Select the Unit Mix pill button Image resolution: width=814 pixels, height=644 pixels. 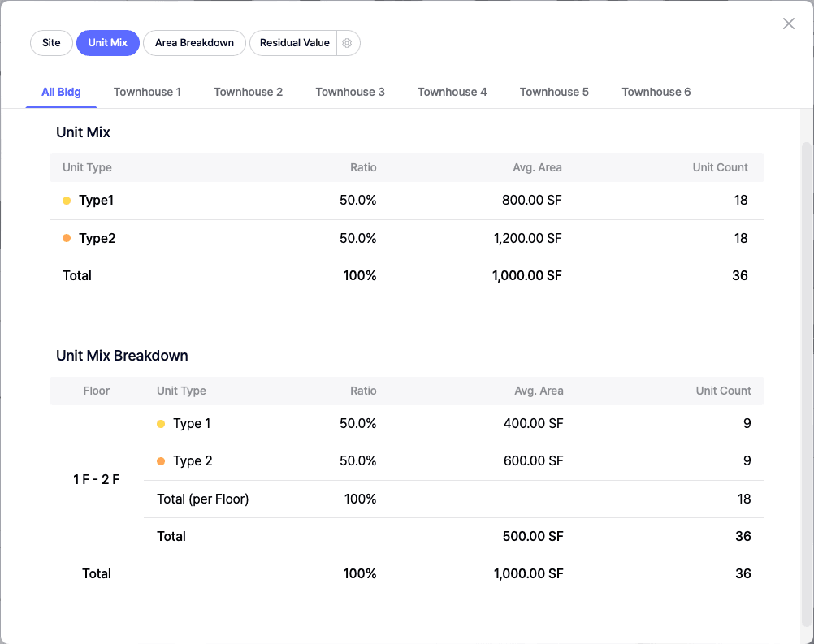coord(108,43)
